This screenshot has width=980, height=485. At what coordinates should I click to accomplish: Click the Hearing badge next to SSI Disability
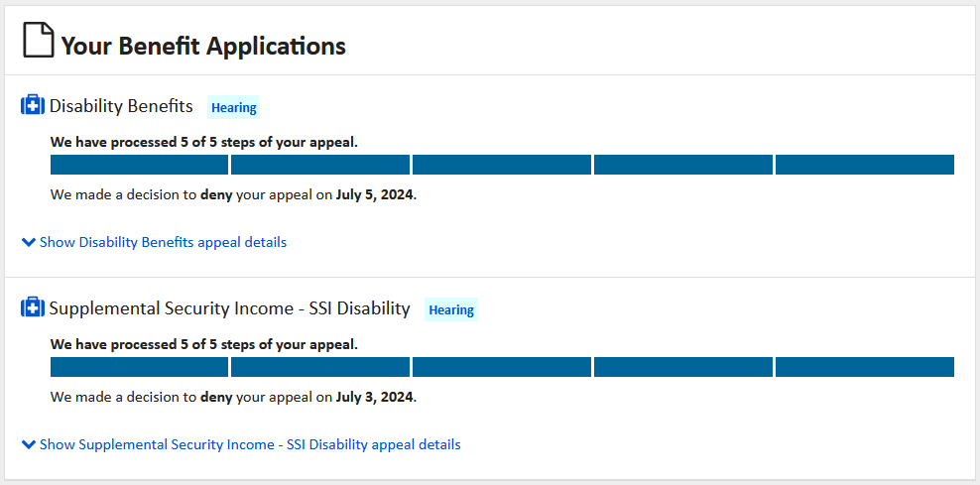[451, 310]
